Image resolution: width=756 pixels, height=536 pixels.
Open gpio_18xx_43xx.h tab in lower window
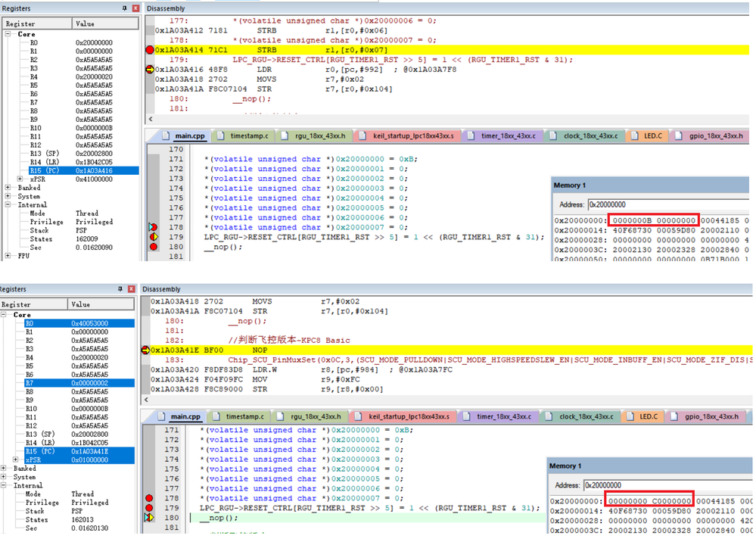coord(705,417)
